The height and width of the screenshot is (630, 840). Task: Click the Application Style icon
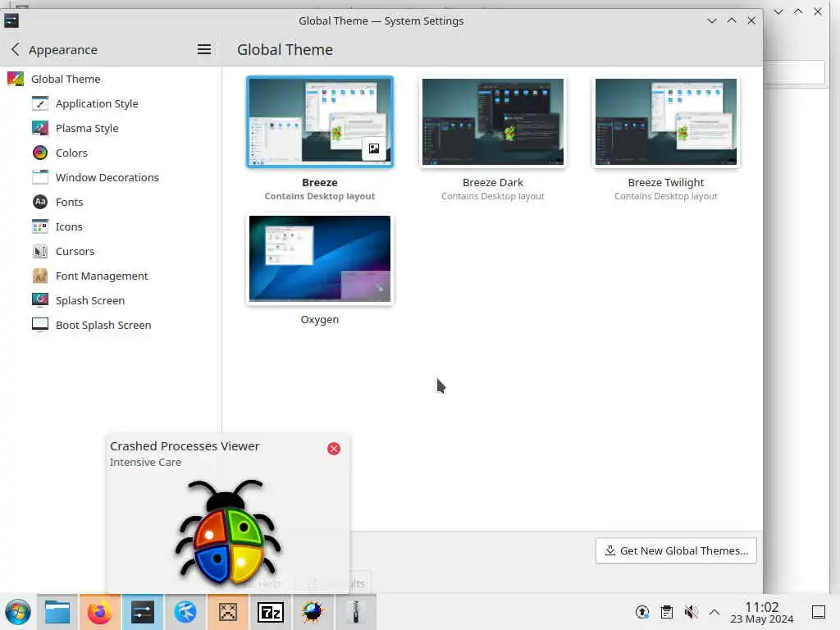point(40,103)
